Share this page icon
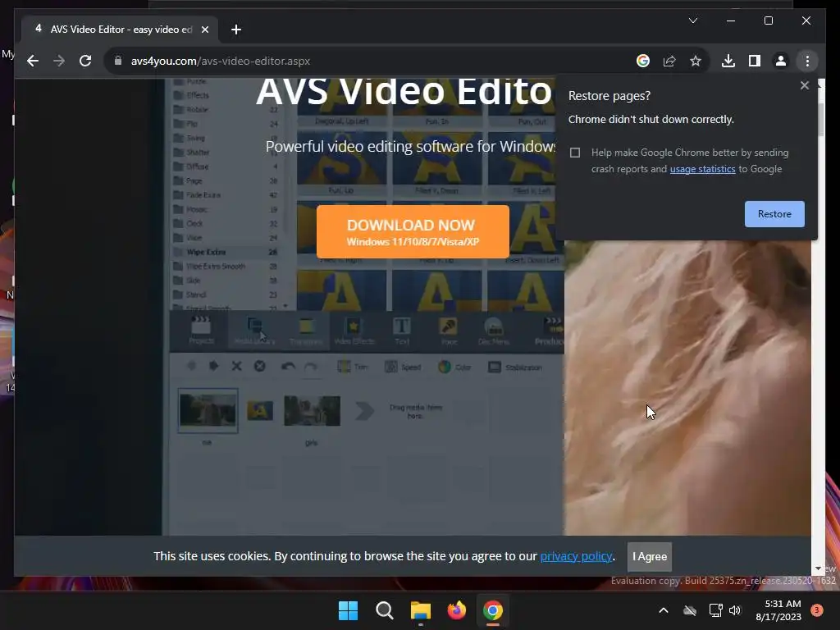 669,61
